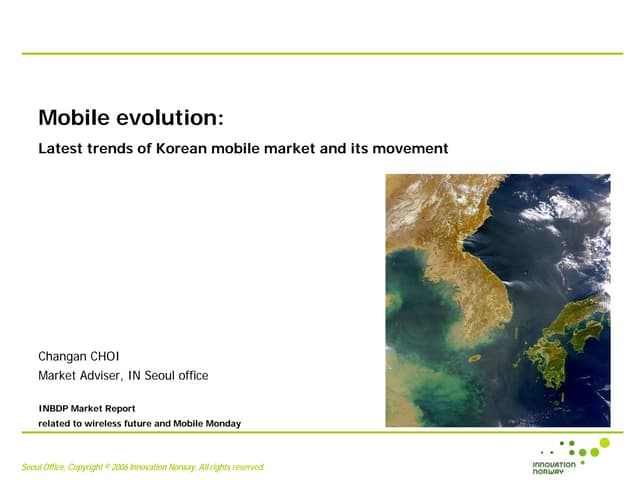Image resolution: width=640 pixels, height=480 pixels.
Task: Click the "Mobile evolution:" slide title
Action: pyautogui.click(x=130, y=118)
